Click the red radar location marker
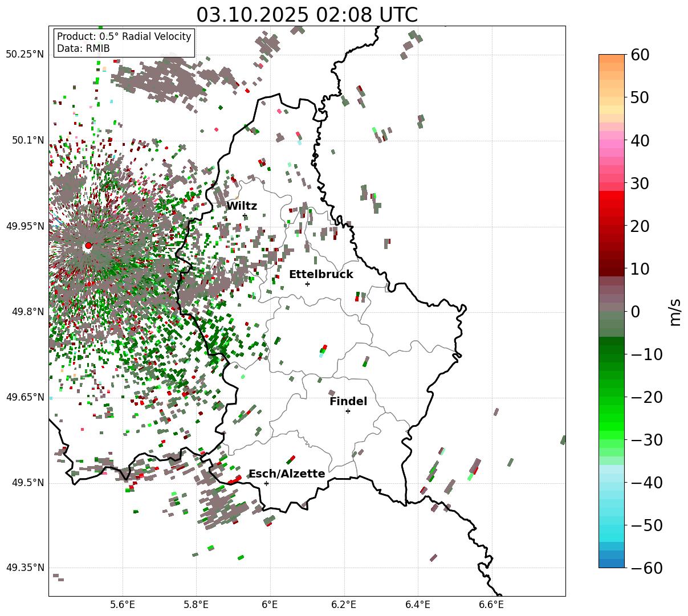 (88, 246)
